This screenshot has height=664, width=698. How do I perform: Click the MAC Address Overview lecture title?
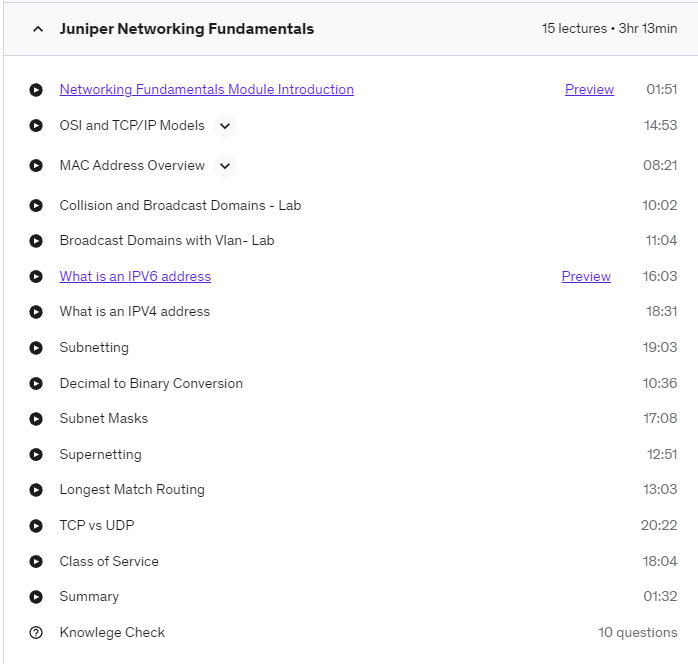(x=132, y=166)
